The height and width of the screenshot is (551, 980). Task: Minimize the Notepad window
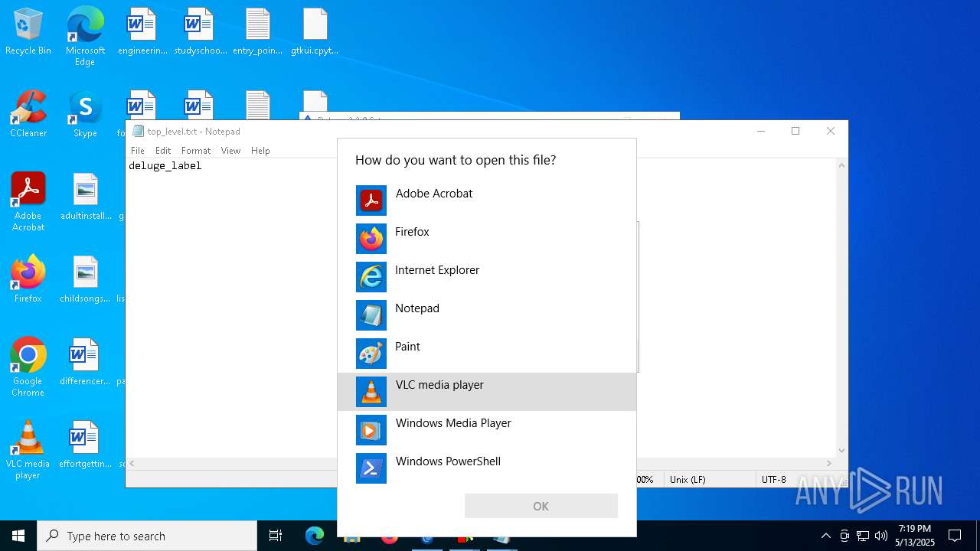click(x=761, y=131)
